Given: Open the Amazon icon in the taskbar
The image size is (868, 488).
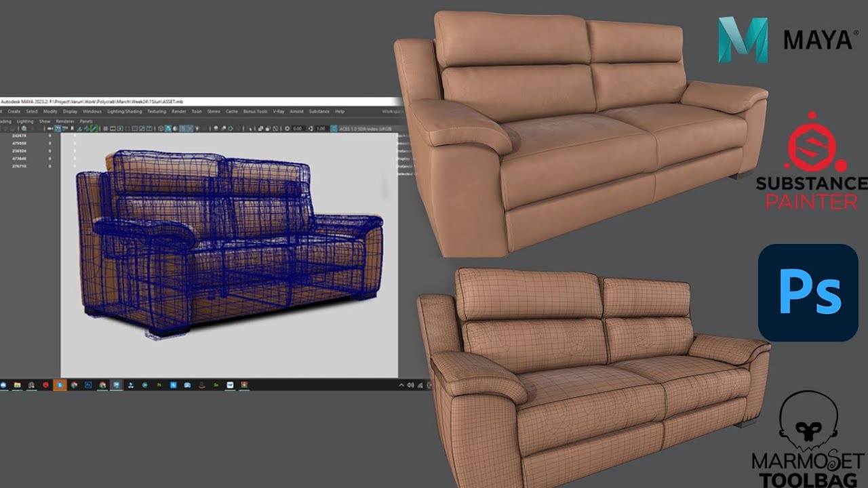Looking at the screenshot, I should 201,384.
